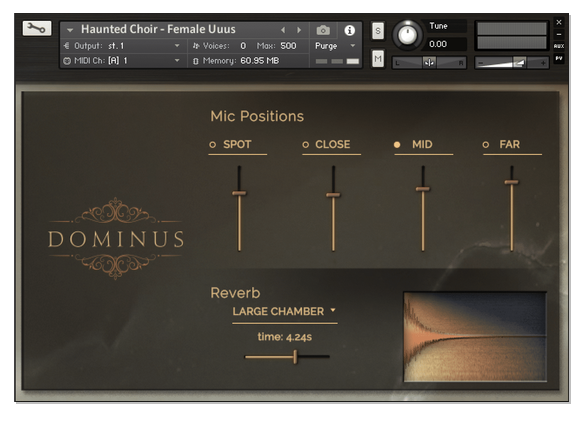584x422 pixels.
Task: Click the MID mic volume fader handle
Action: tap(423, 189)
